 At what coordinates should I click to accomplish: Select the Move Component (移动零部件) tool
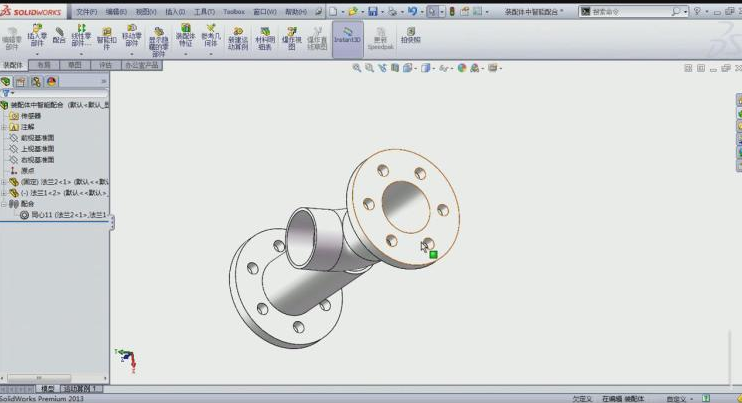132,36
